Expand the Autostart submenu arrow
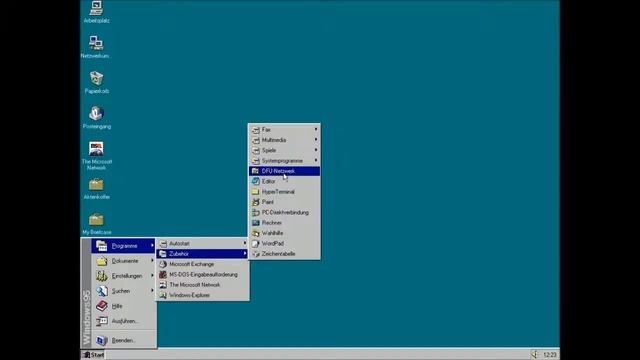Image resolution: width=640 pixels, height=360 pixels. pos(245,243)
